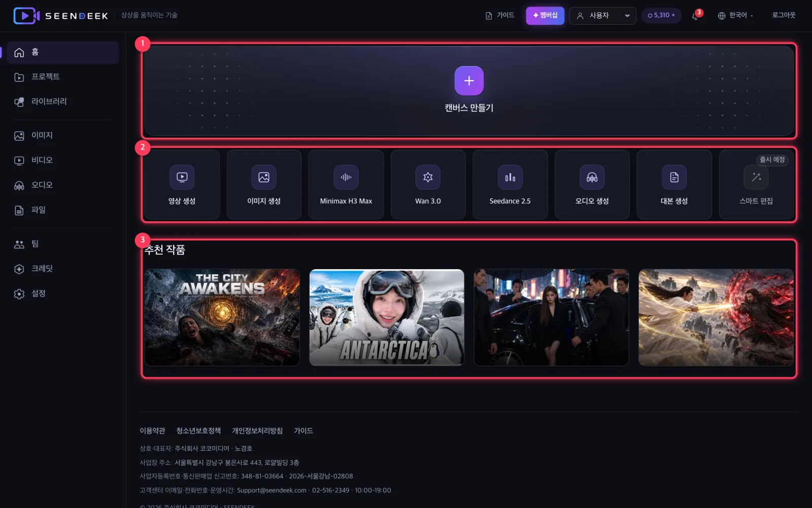The width and height of the screenshot is (812, 508).
Task: Open the 가이드 link in header
Action: (500, 16)
